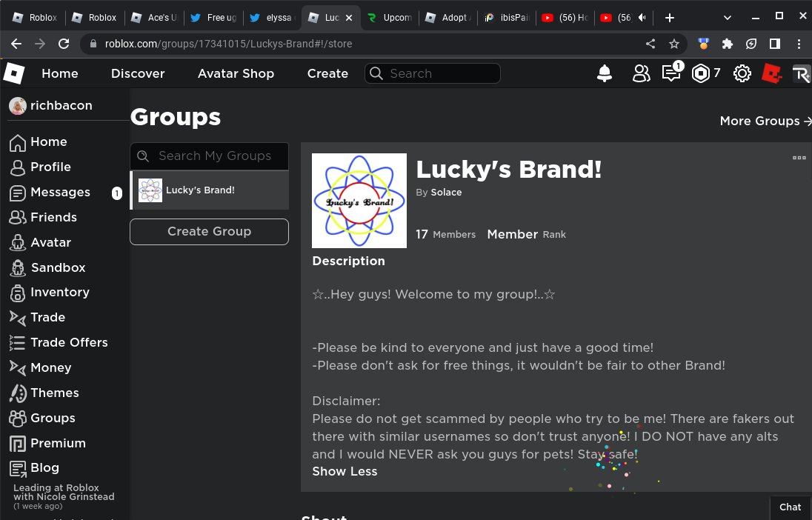
Task: Open Create in top navigation
Action: coord(327,73)
